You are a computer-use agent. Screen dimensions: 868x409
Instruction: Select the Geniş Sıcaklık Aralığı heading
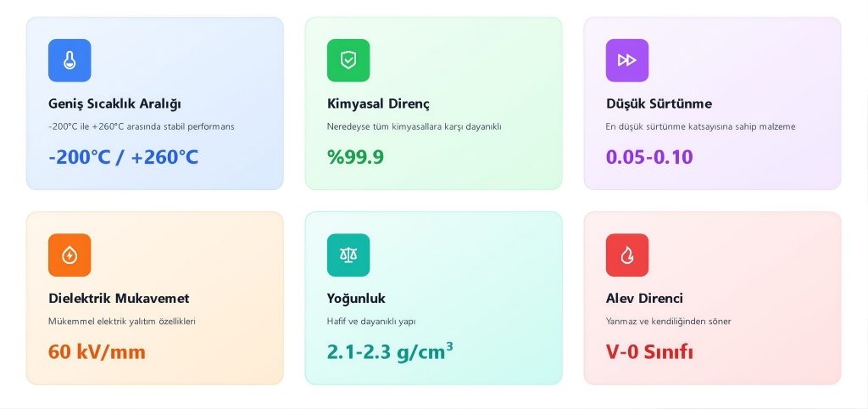tap(114, 104)
